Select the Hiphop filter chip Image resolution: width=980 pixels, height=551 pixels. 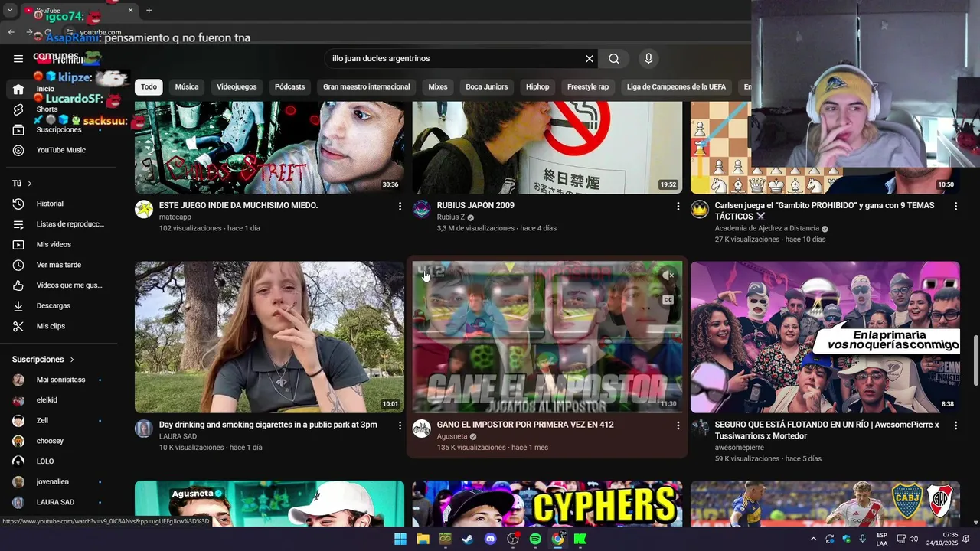click(x=537, y=86)
